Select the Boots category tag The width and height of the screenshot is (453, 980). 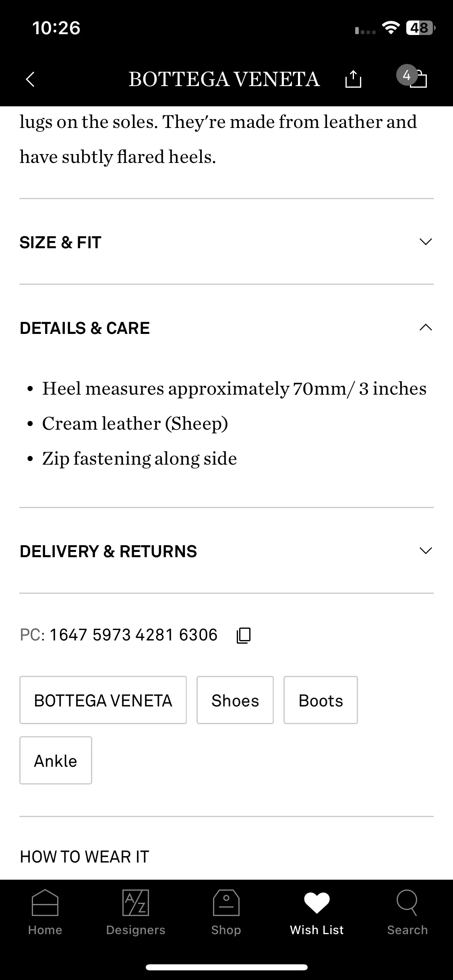(x=321, y=700)
